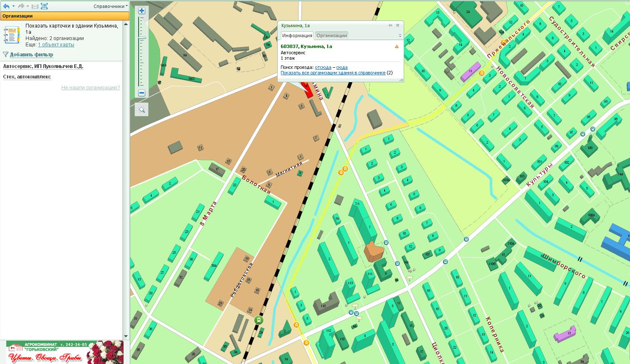Open Автосервис, ИП Лукоянычев Е.Д. entry
630x364 pixels.
(43, 66)
